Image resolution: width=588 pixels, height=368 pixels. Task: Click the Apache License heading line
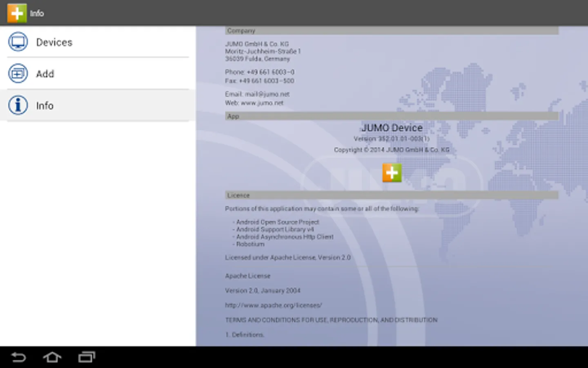pos(247,276)
